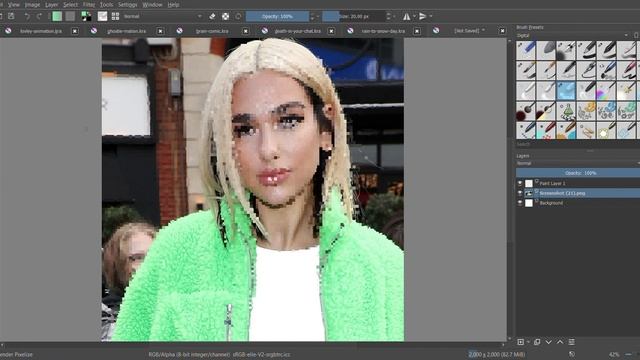Open the Select menu
This screenshot has width=640, height=360.
pyautogui.click(x=70, y=4)
